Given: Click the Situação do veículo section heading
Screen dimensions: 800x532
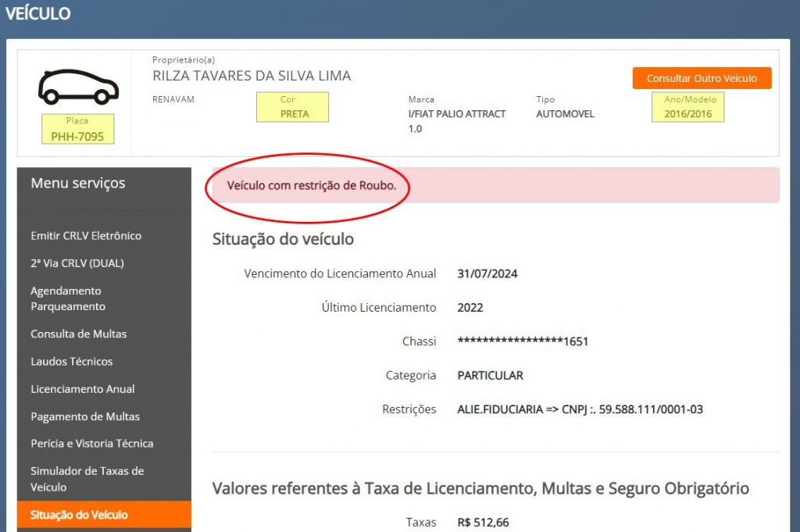Looking at the screenshot, I should coord(283,239).
